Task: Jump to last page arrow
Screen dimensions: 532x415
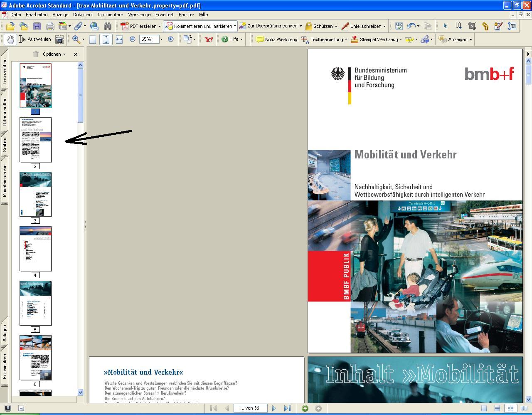Action: pyautogui.click(x=287, y=408)
